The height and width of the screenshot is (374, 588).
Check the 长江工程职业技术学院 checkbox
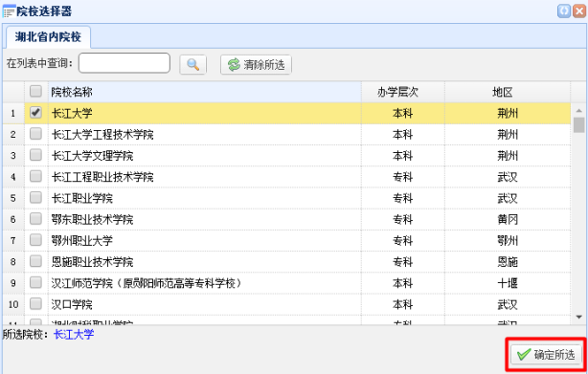click(x=35, y=176)
